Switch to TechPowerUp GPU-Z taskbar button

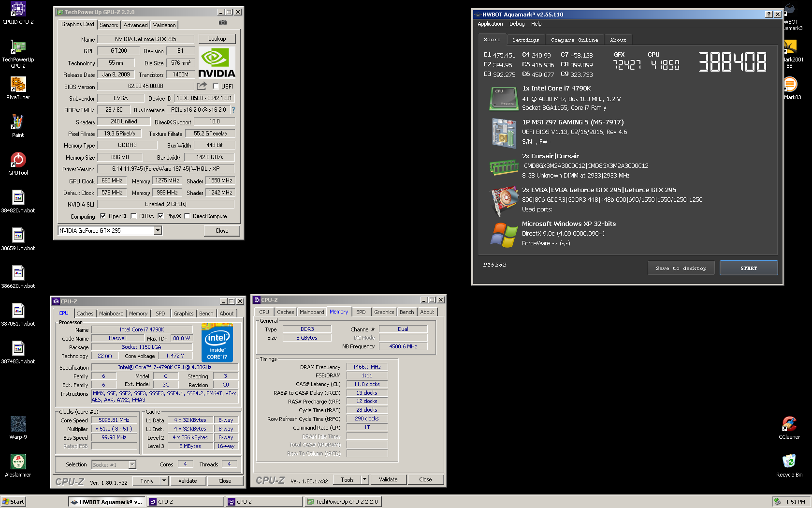point(343,502)
